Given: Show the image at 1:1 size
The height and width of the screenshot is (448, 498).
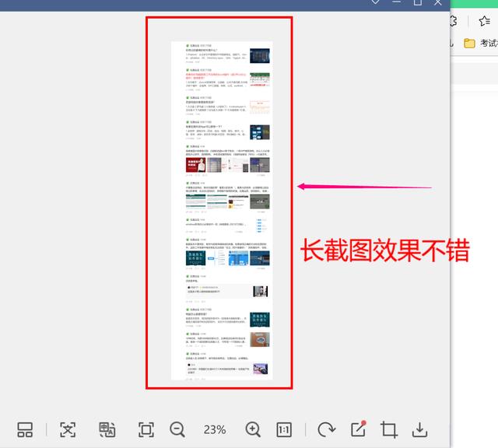Looking at the screenshot, I should pyautogui.click(x=284, y=429).
